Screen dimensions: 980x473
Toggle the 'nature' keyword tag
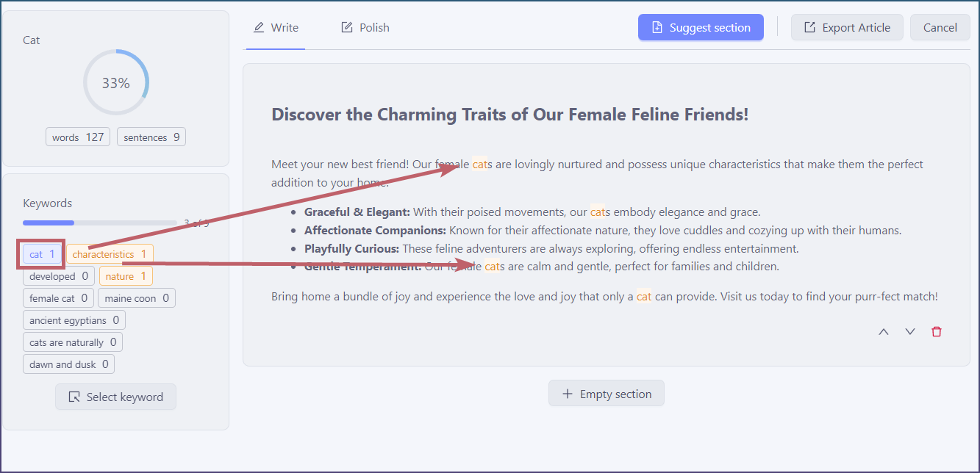pos(126,276)
